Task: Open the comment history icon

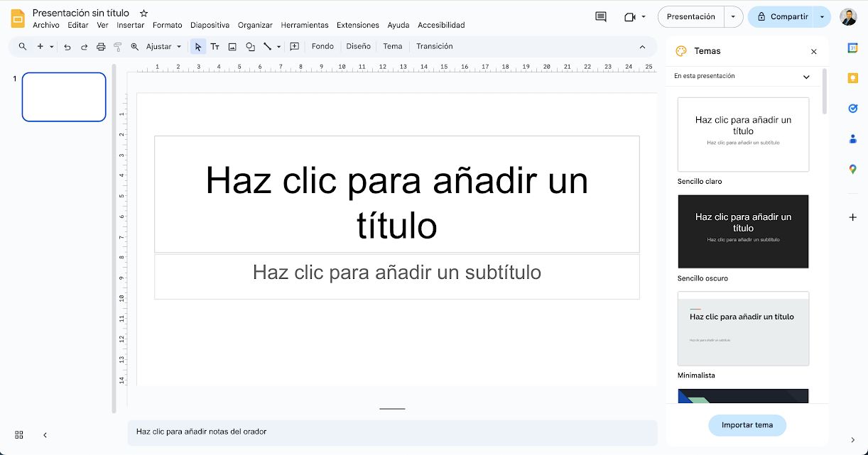Action: click(601, 17)
